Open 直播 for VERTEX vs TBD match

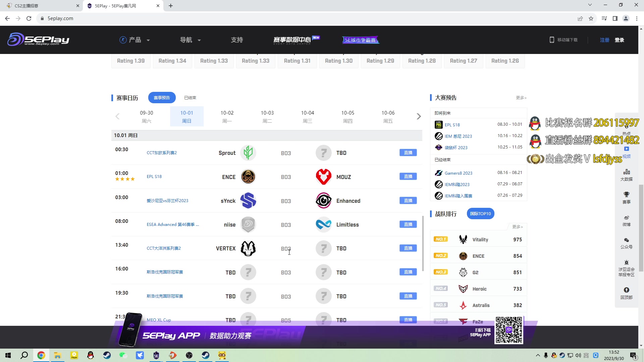pyautogui.click(x=408, y=248)
